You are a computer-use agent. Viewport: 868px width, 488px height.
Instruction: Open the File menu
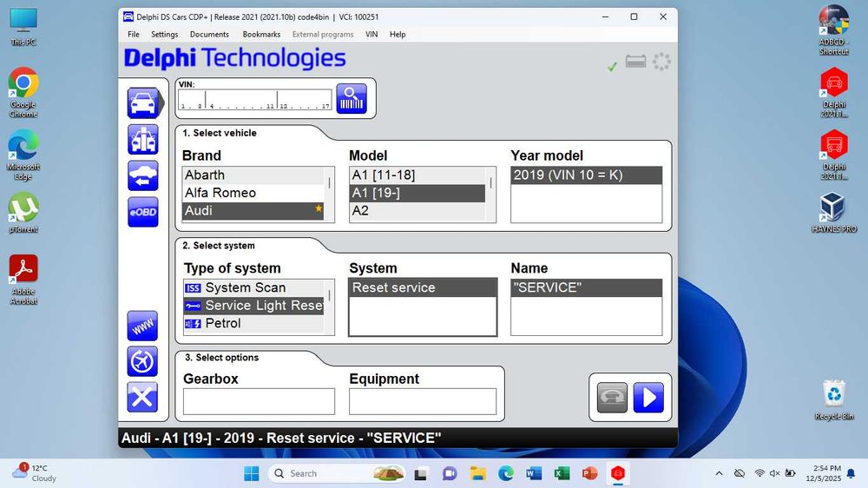coord(134,35)
